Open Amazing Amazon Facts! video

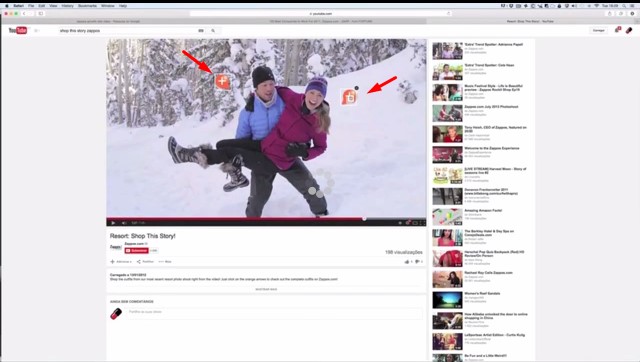(x=483, y=211)
